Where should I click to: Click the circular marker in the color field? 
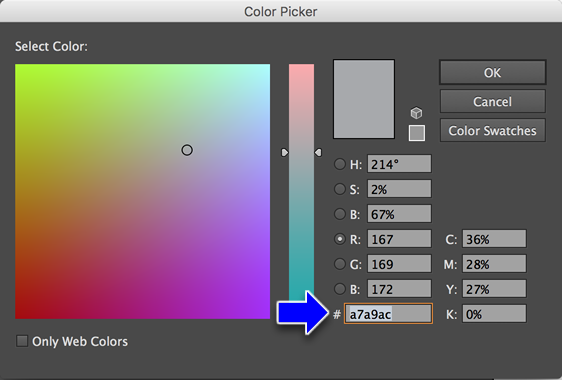click(x=187, y=150)
